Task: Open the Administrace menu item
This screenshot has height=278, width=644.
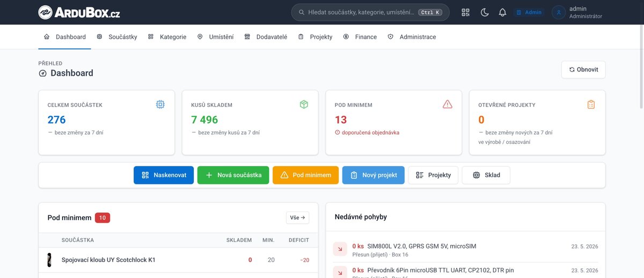Action: point(412,37)
